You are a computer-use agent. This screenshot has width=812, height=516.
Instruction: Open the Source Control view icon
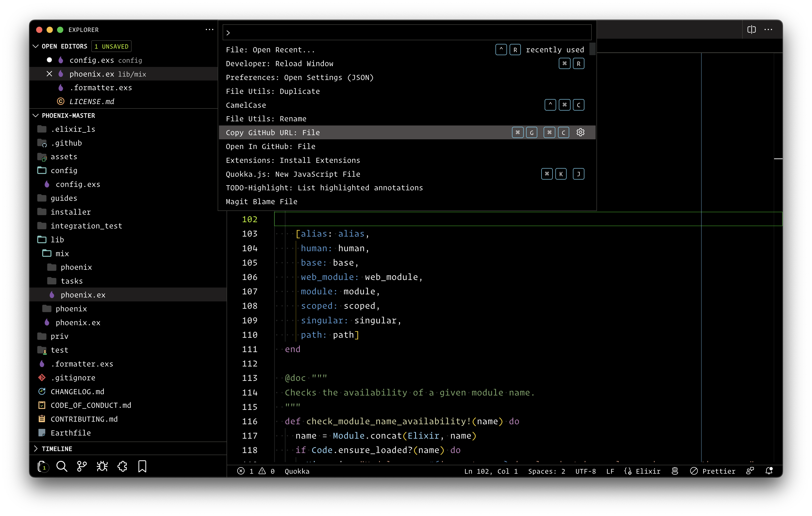(82, 466)
